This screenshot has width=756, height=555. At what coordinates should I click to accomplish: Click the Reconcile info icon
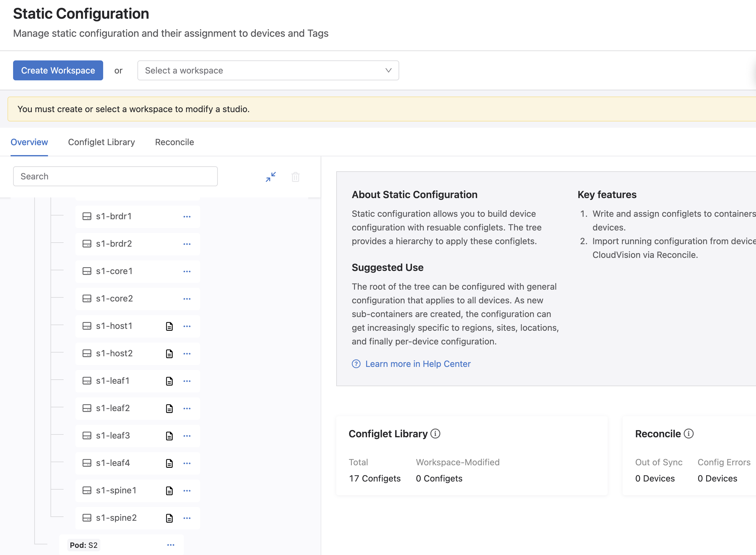688,434
